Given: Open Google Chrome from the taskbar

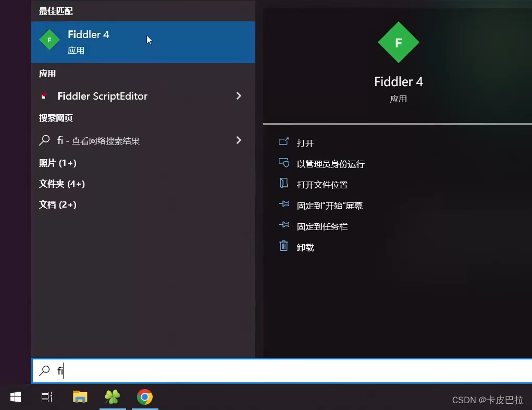Looking at the screenshot, I should coord(145,397).
